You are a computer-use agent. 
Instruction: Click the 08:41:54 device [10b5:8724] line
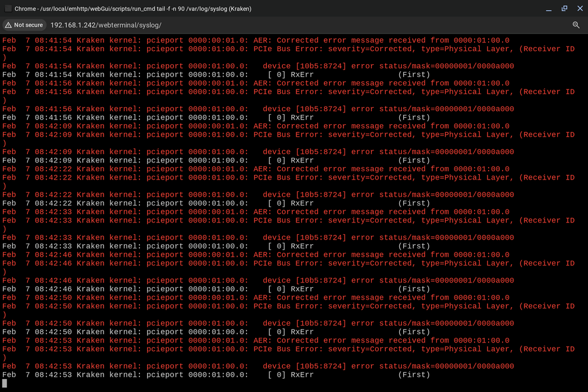click(x=258, y=66)
